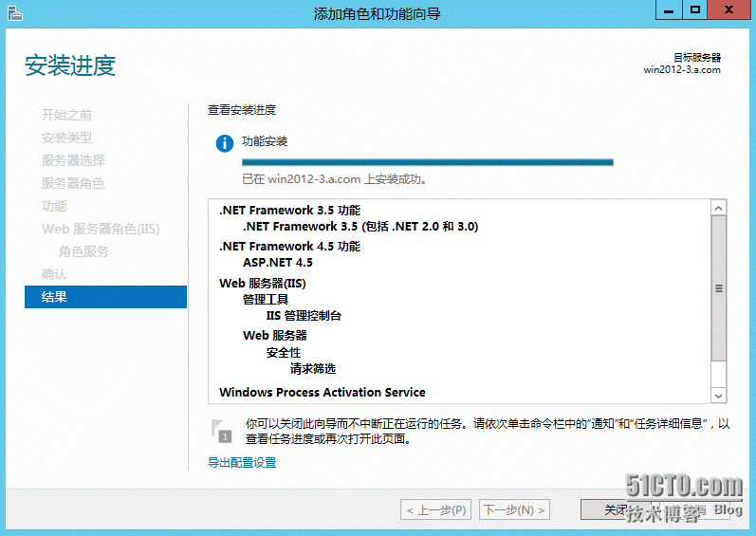Click the 管理工具 row
Viewport: 756px width, 536px height.
click(x=266, y=300)
